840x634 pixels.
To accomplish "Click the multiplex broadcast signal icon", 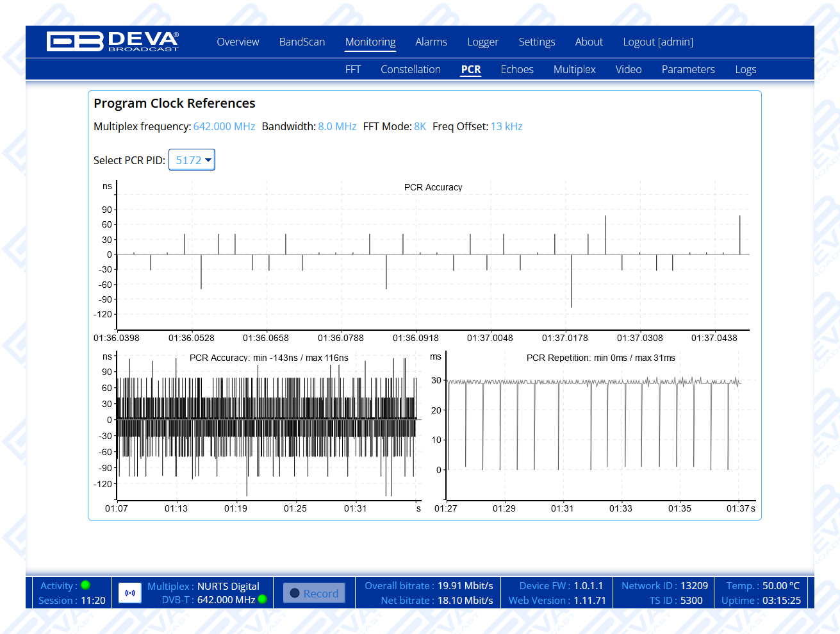I will click(130, 593).
